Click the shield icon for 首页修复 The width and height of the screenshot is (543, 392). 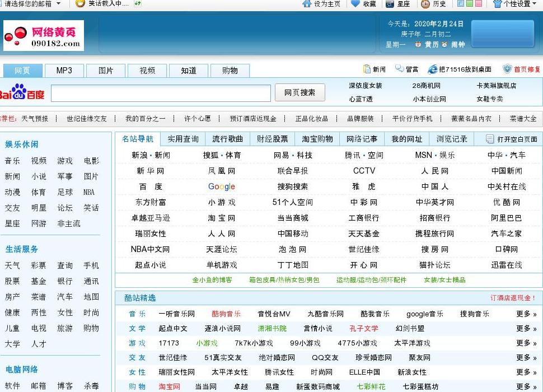[507, 69]
